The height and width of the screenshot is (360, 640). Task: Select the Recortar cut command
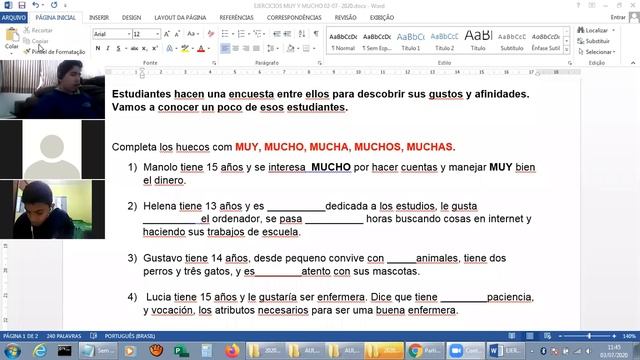(x=38, y=30)
